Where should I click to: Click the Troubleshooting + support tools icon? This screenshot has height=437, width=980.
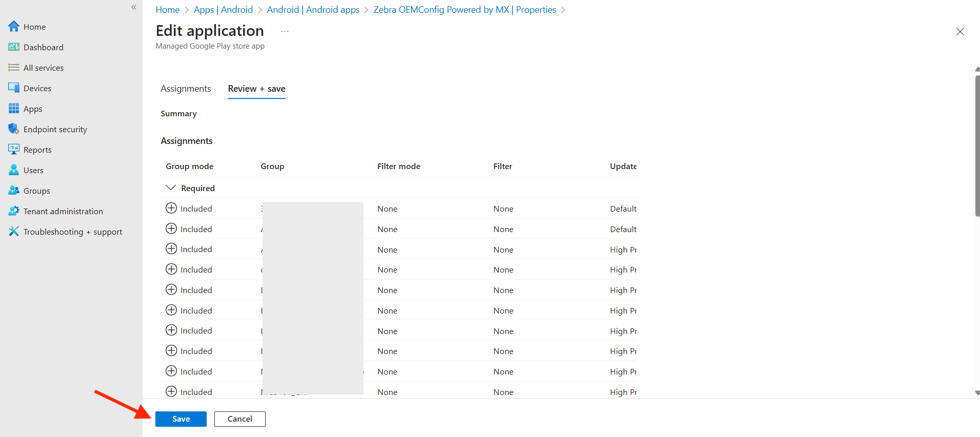(x=14, y=232)
